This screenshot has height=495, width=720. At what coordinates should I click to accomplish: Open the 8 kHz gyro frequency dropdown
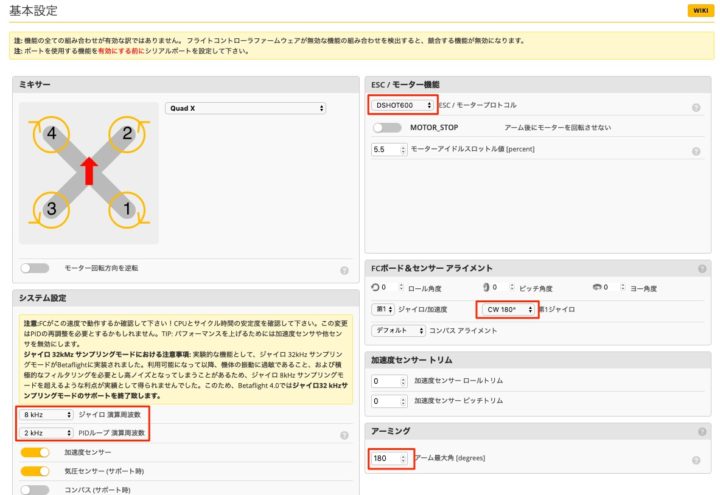pyautogui.click(x=47, y=415)
